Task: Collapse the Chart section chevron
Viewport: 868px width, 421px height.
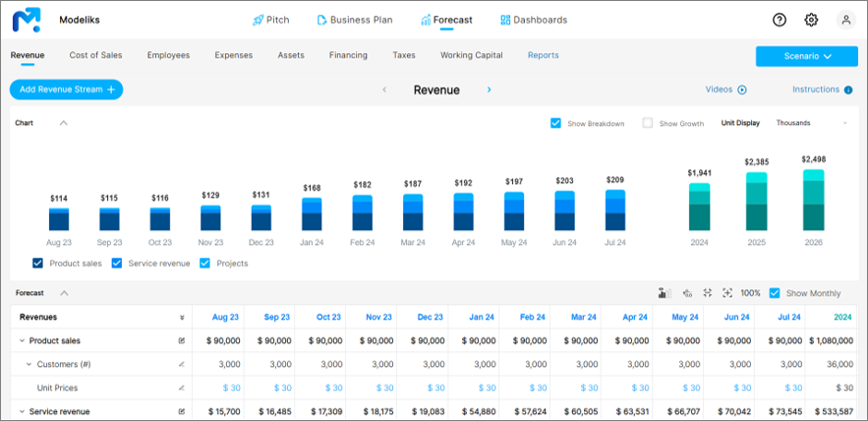Action: pos(64,123)
